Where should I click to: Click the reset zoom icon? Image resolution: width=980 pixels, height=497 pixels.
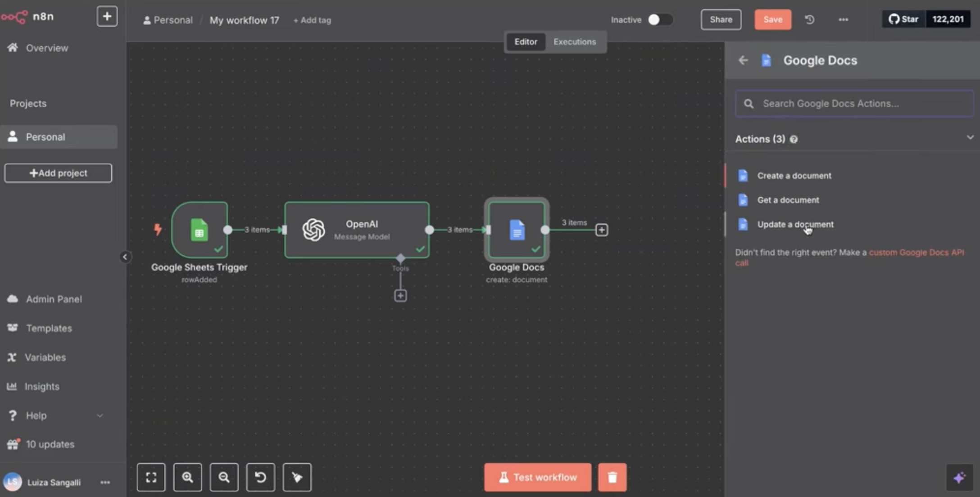click(x=260, y=477)
